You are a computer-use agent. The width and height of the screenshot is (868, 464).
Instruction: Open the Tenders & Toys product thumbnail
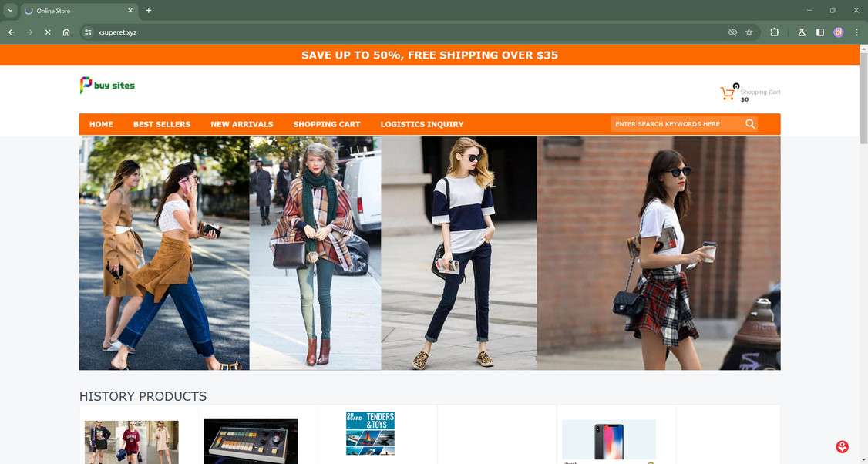[x=370, y=433]
